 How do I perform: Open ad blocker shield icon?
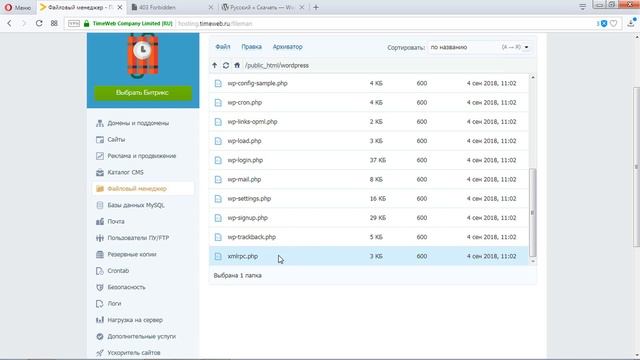[604, 23]
